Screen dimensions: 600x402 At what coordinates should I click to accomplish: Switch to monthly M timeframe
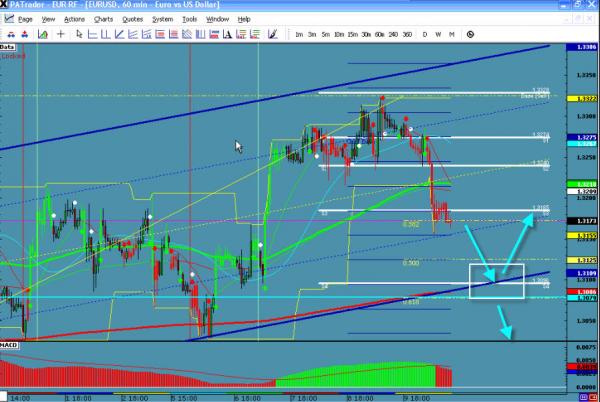click(x=452, y=34)
